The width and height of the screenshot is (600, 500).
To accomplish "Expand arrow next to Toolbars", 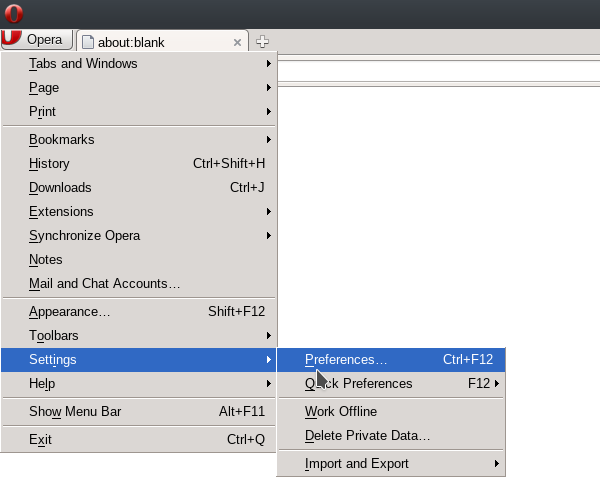I will (x=269, y=336).
